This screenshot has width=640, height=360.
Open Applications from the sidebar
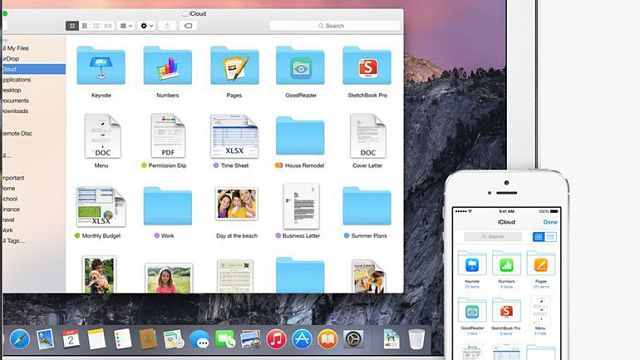click(16, 80)
